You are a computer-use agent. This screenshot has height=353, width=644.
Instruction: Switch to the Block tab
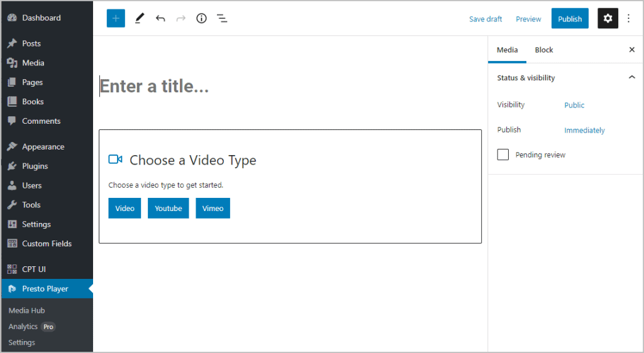(x=544, y=50)
